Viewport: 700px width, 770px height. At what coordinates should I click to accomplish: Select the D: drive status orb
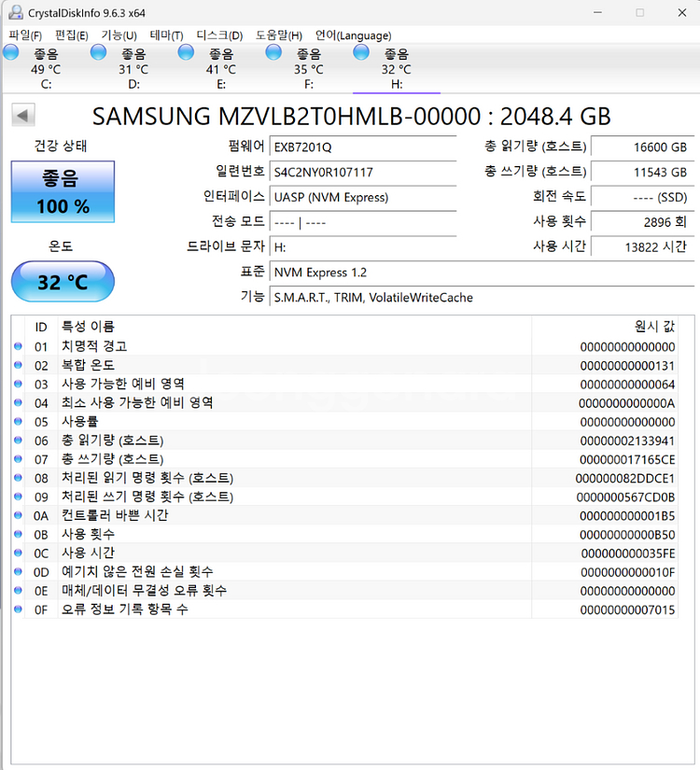[98, 52]
